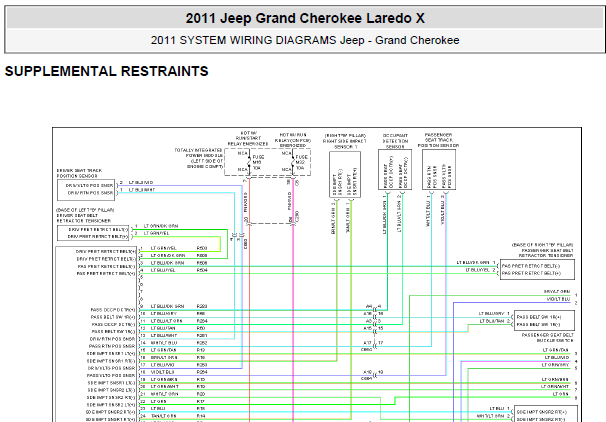Click "PAS PRET RETRCT BELT(-)" in passenger tensioner box
This screenshot has width=606, height=422.
coord(531,266)
